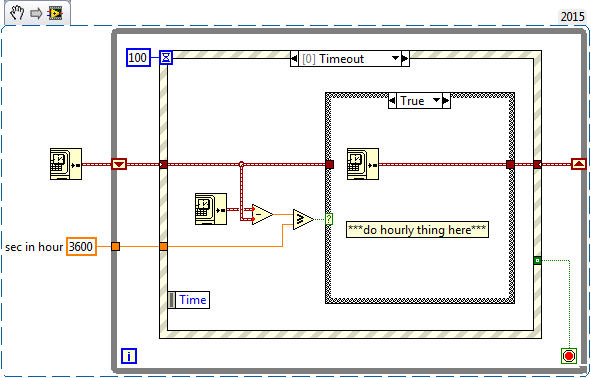Go to next event case with right arrow
This screenshot has height=378, width=591.
pos(406,58)
